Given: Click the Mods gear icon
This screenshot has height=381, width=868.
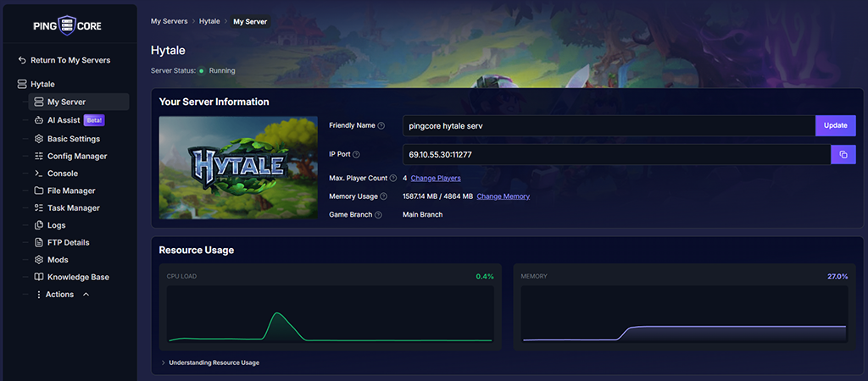Looking at the screenshot, I should point(38,260).
